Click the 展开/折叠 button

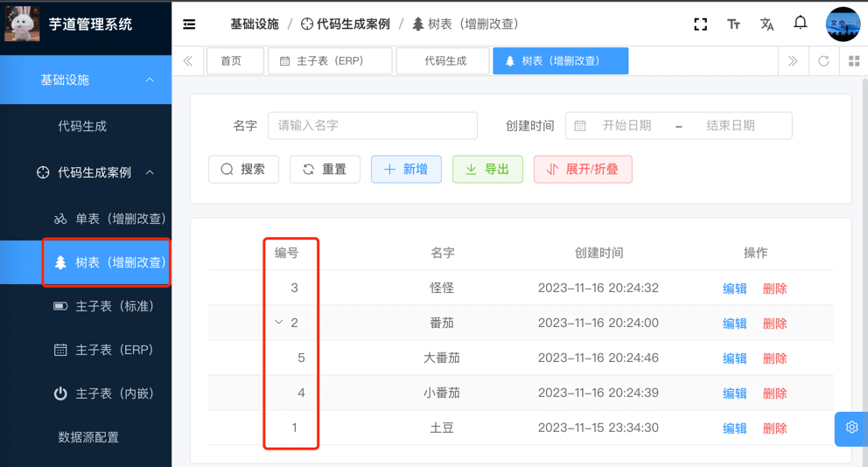583,170
